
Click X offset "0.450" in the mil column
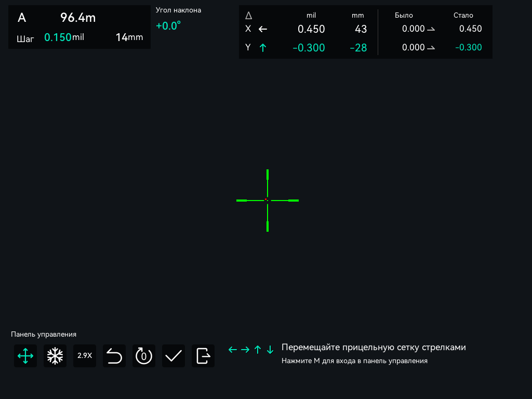click(x=311, y=29)
